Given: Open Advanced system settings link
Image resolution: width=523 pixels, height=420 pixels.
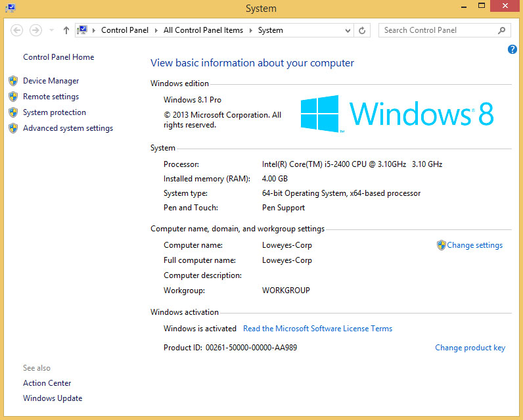Looking at the screenshot, I should [x=68, y=128].
